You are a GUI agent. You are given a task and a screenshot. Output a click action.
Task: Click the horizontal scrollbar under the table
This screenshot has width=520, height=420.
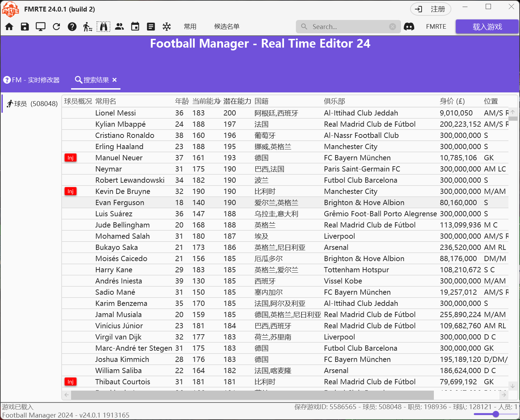[x=252, y=395]
